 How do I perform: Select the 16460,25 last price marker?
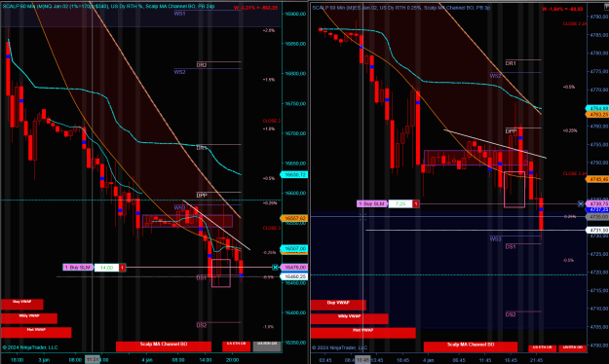pos(294,276)
